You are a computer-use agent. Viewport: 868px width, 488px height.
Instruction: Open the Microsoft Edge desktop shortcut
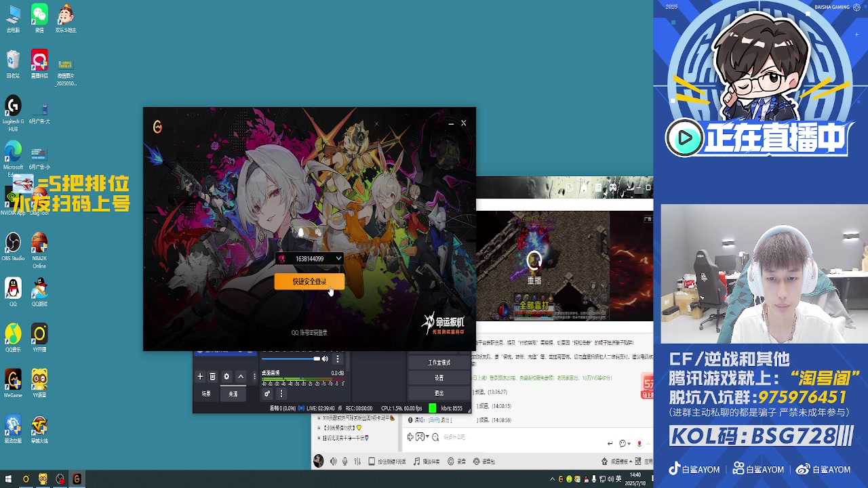pos(13,159)
